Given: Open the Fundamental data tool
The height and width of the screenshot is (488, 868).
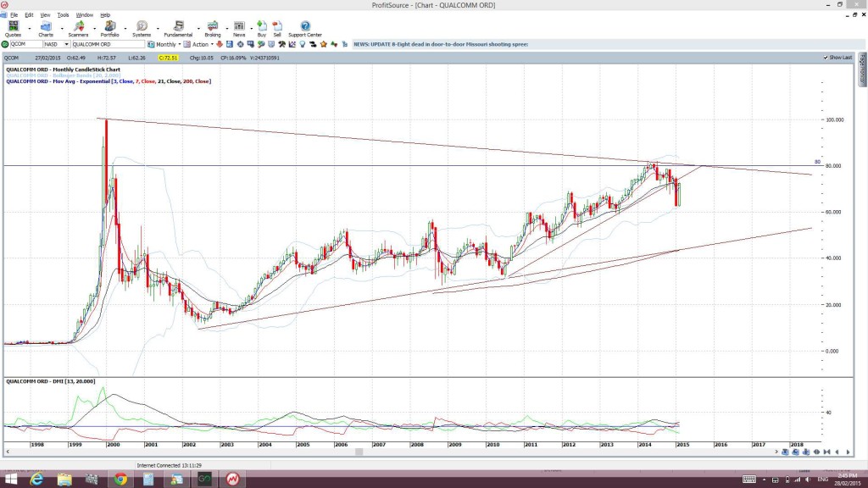Looking at the screenshot, I should point(178,29).
